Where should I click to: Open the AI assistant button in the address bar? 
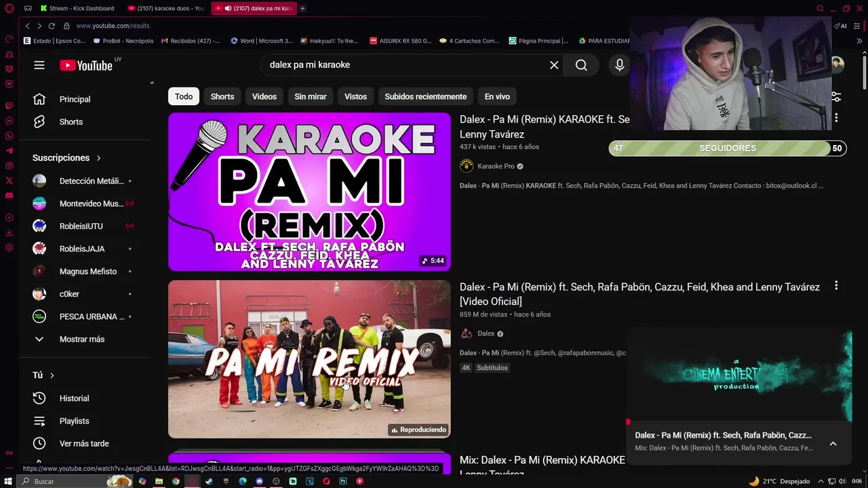(842, 26)
